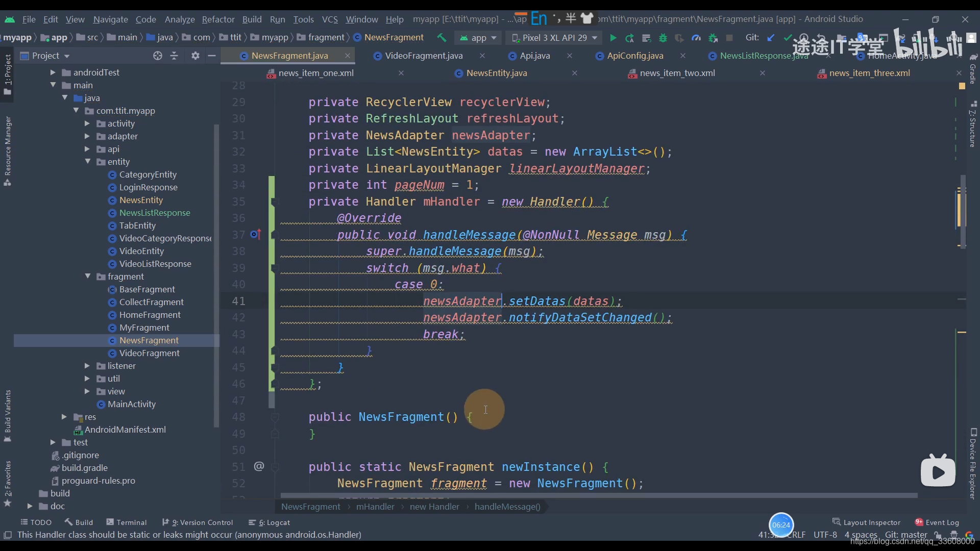Switch to VideoFragment.java tab
The height and width of the screenshot is (551, 980).
pyautogui.click(x=424, y=56)
